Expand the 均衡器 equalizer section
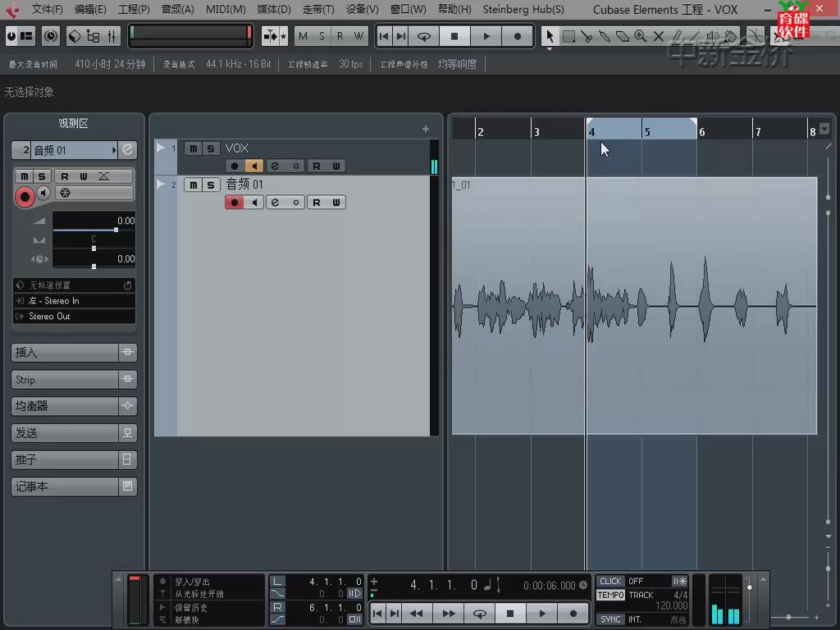The image size is (840, 630). pyautogui.click(x=73, y=406)
